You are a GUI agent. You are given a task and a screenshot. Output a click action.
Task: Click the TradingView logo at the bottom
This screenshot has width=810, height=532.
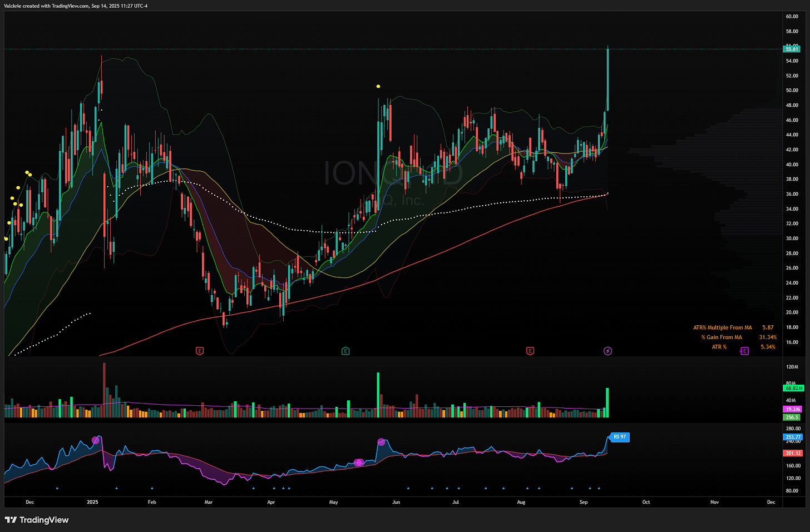(37, 520)
